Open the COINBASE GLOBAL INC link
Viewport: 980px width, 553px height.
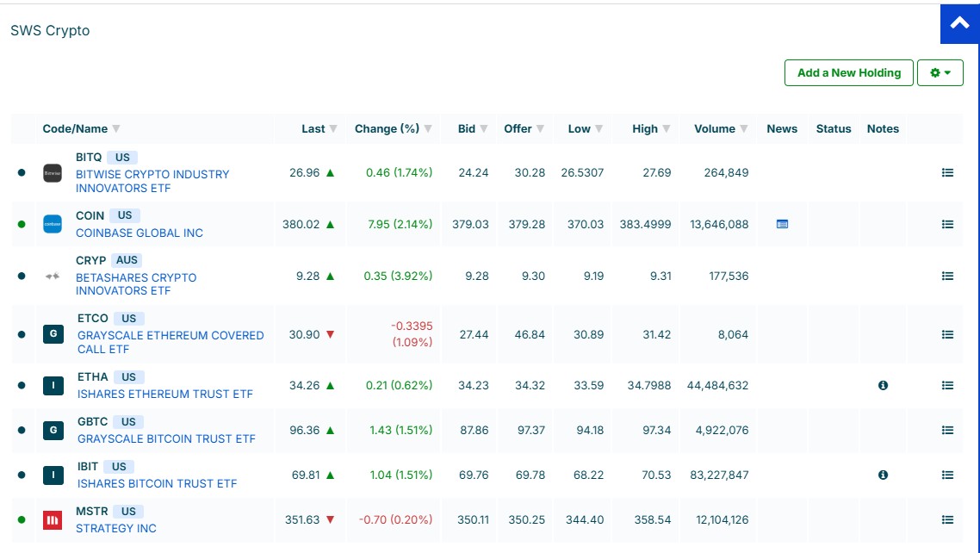pos(140,233)
